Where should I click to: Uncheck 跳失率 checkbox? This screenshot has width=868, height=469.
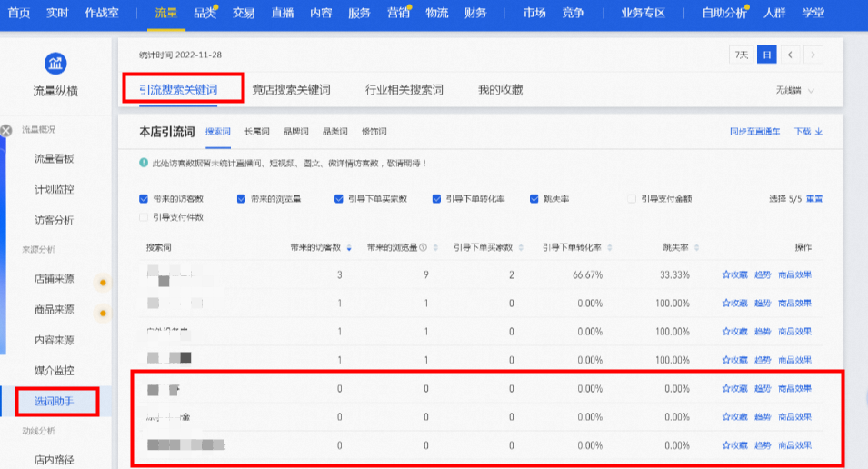(x=534, y=199)
